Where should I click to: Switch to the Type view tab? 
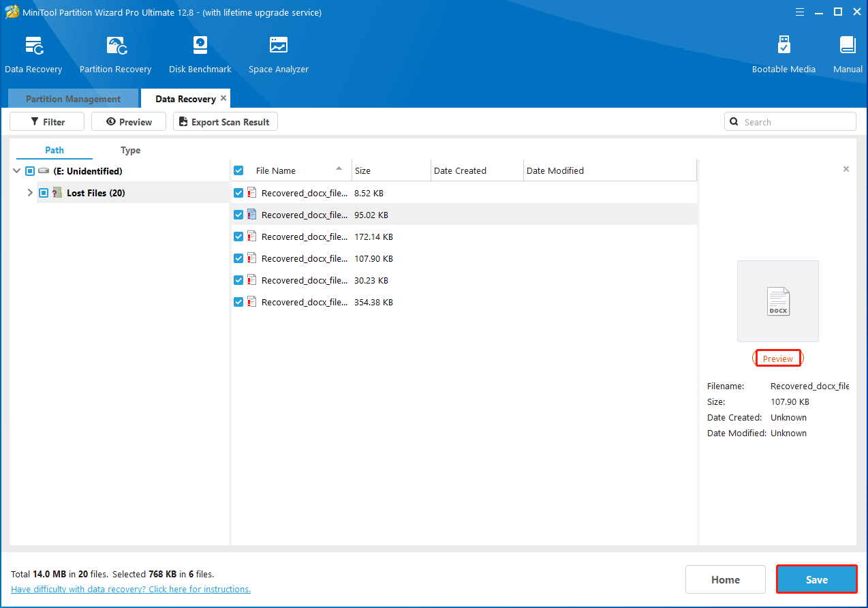click(x=130, y=150)
